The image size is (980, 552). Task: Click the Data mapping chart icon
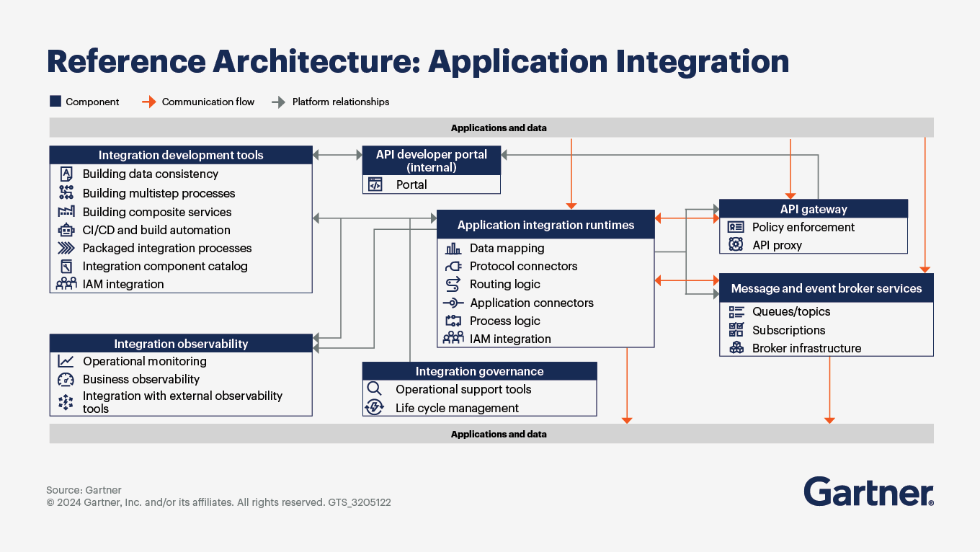coord(453,249)
